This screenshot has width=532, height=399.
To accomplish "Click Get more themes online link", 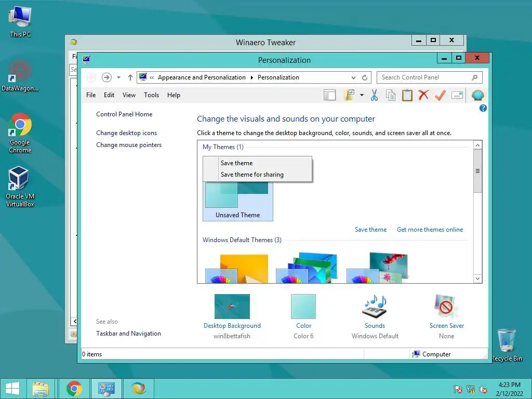I will 430,230.
